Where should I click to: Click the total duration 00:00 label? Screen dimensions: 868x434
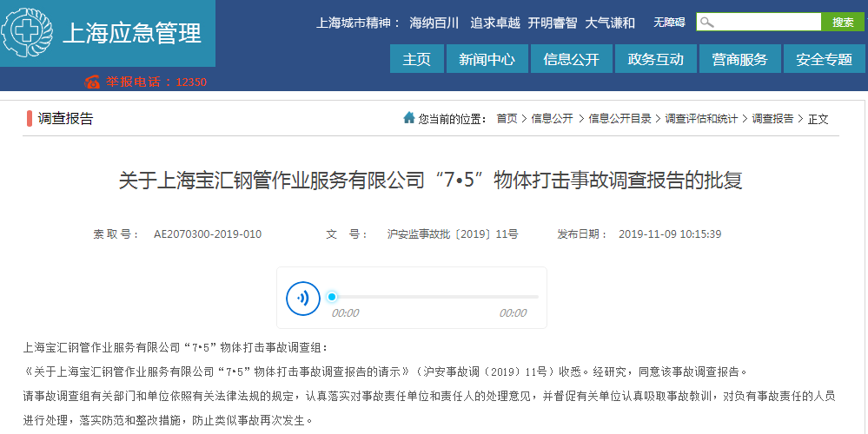(514, 313)
